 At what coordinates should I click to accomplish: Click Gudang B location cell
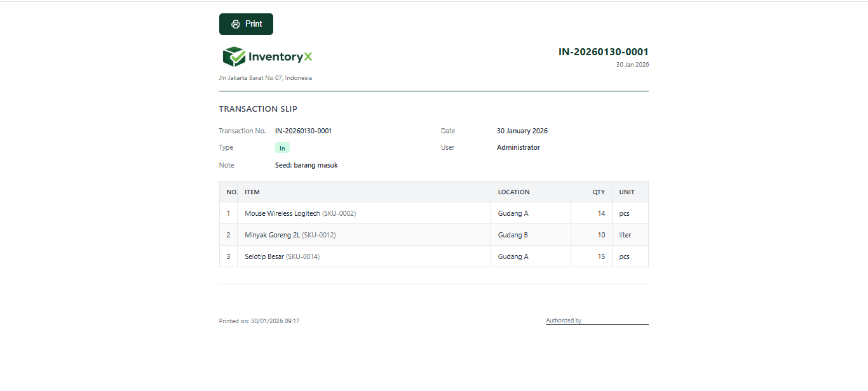point(513,235)
